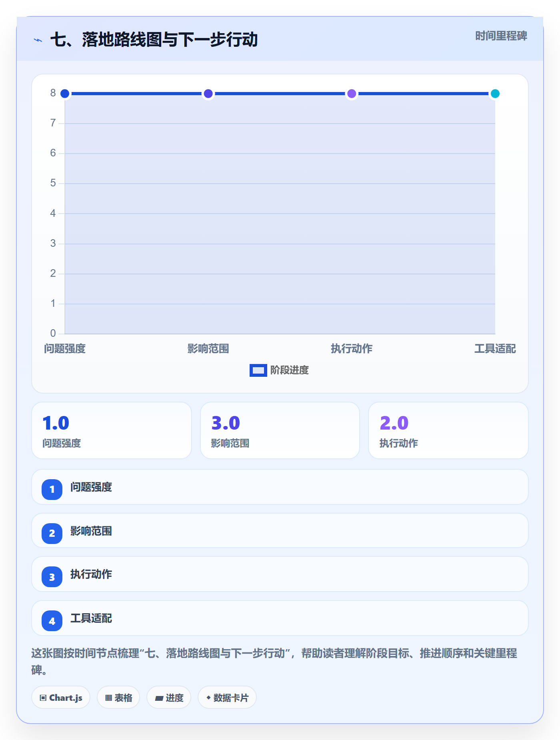Click the description paragraph starting 这张图按时间节点
Image resolution: width=560 pixels, height=740 pixels.
[x=274, y=661]
